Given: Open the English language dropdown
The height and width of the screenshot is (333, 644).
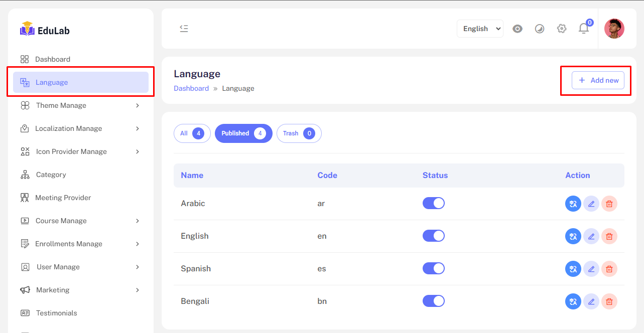Looking at the screenshot, I should [x=480, y=29].
